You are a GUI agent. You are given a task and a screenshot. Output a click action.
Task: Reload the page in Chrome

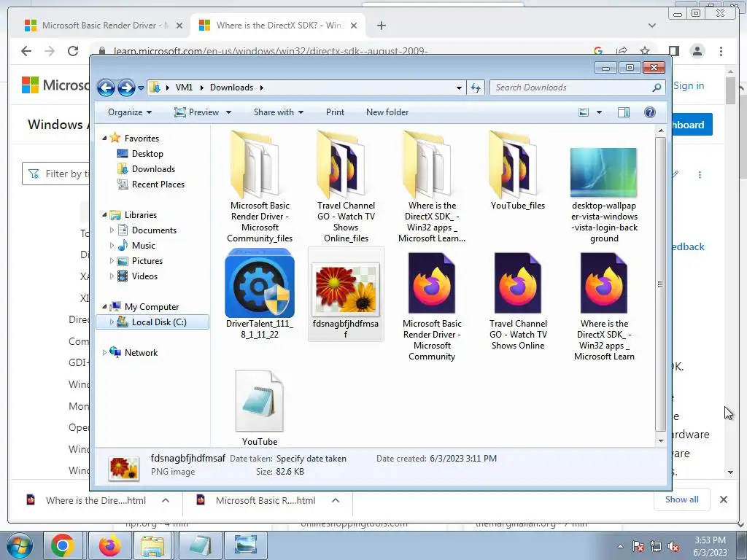73,51
